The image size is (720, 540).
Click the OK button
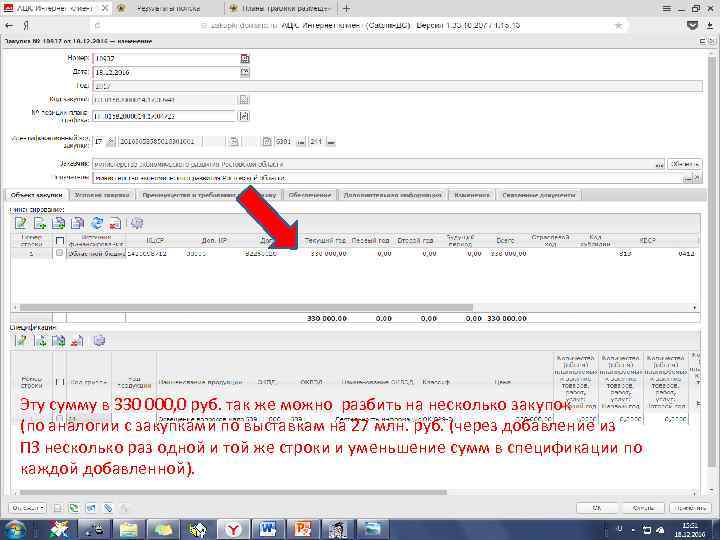point(596,508)
